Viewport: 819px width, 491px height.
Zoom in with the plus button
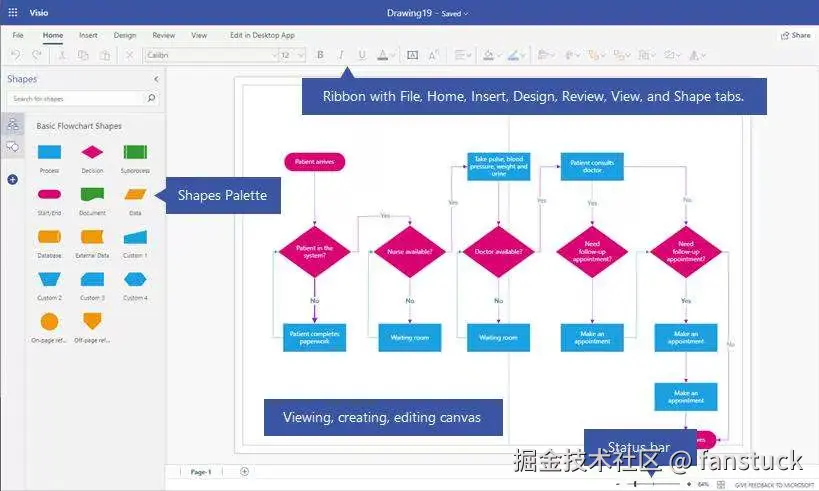[x=689, y=485]
